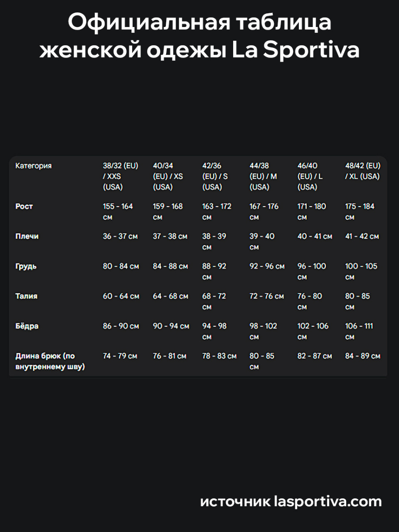Select the '44/38 (EU) / M (USA)' column header

click(x=263, y=176)
